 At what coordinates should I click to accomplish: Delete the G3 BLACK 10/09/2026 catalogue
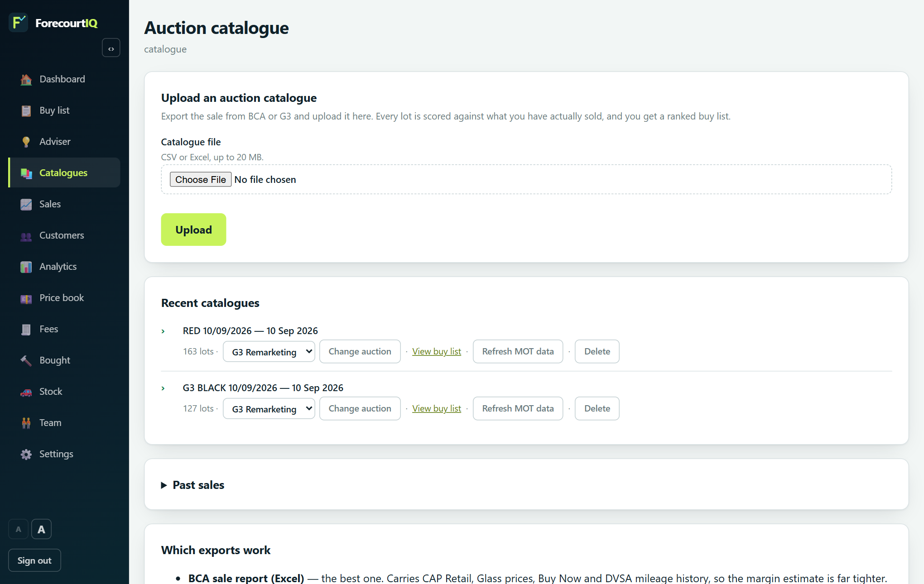tap(597, 408)
